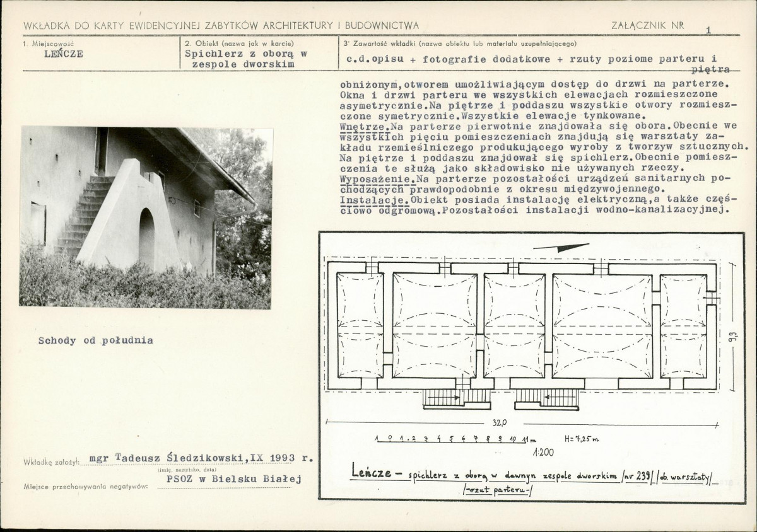Image resolution: width=757 pixels, height=532 pixels.
Task: Click 'PSOZ w Bielsku Białej' storage field
Action: [x=234, y=479]
